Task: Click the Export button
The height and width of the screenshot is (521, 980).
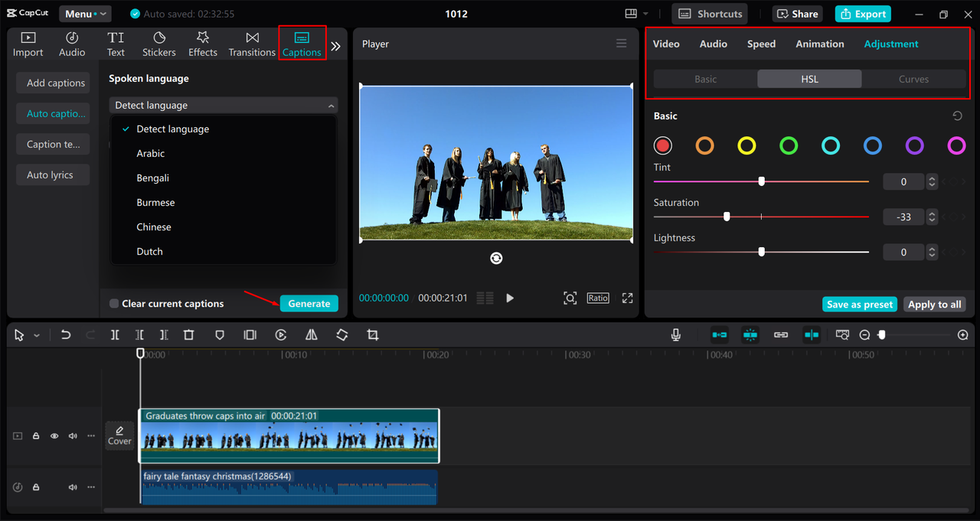Action: click(864, 14)
